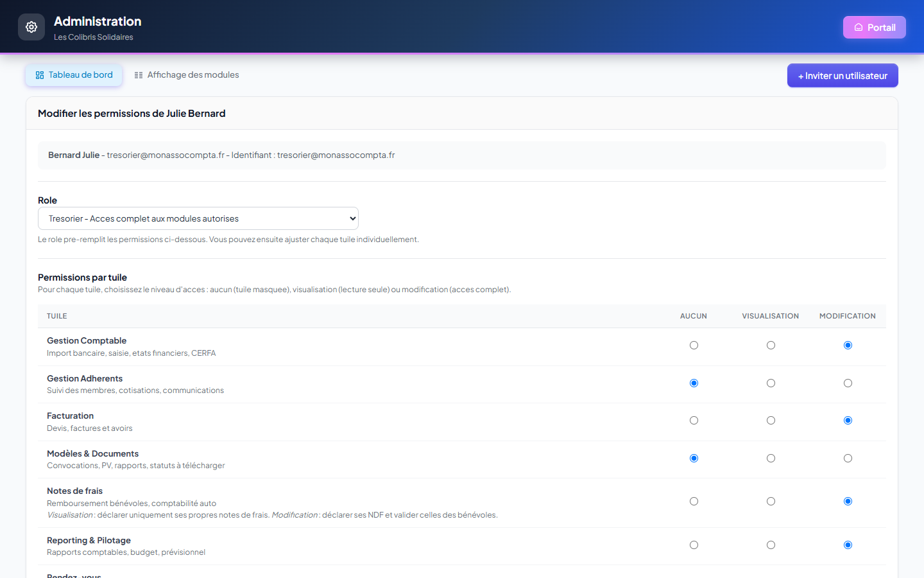The image size is (924, 578).
Task: Click the Affichage des modules list icon
Action: 139,75
